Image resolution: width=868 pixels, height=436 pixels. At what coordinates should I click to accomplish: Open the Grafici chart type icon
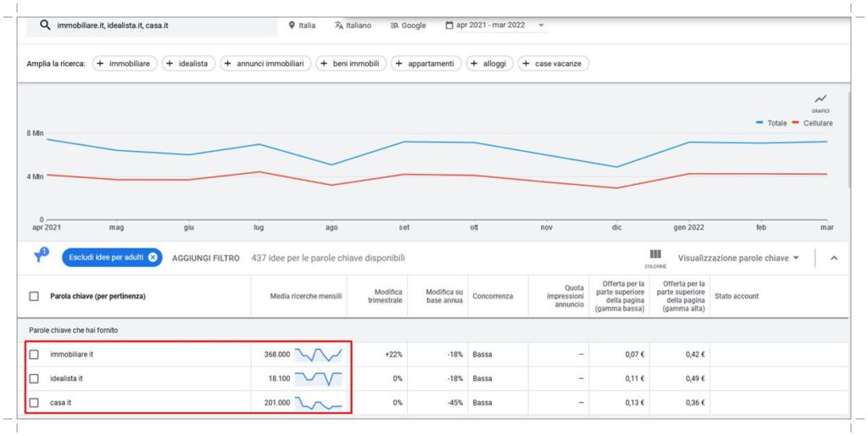pyautogui.click(x=821, y=103)
